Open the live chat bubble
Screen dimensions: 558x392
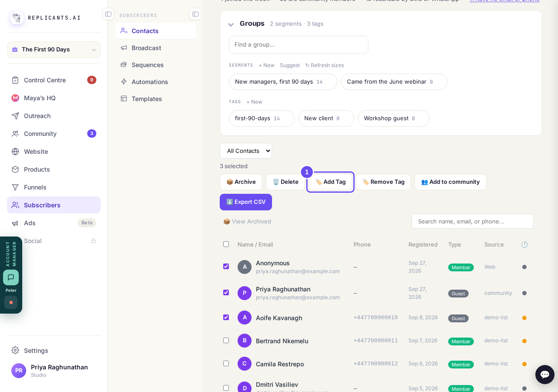545,375
